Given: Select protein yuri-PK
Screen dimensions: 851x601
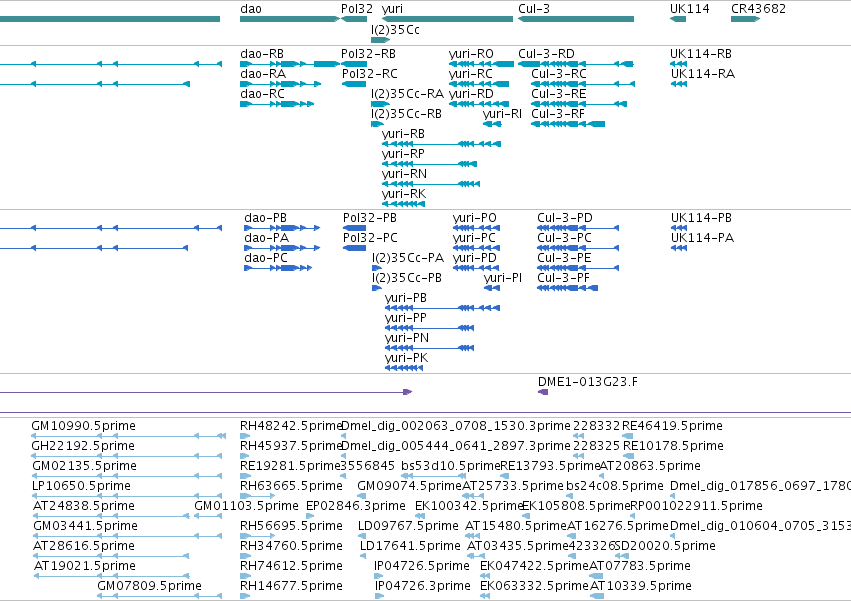Looking at the screenshot, I should point(404,368).
